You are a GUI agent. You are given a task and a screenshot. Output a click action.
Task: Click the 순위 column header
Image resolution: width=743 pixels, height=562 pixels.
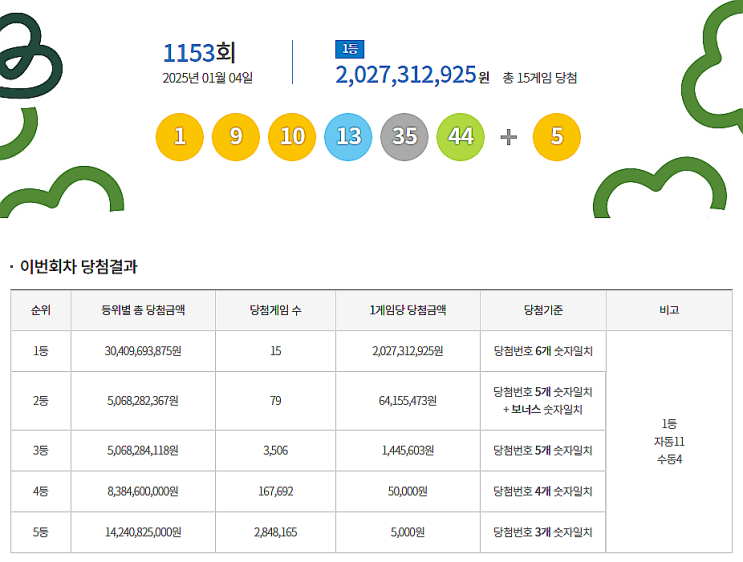[x=41, y=310]
